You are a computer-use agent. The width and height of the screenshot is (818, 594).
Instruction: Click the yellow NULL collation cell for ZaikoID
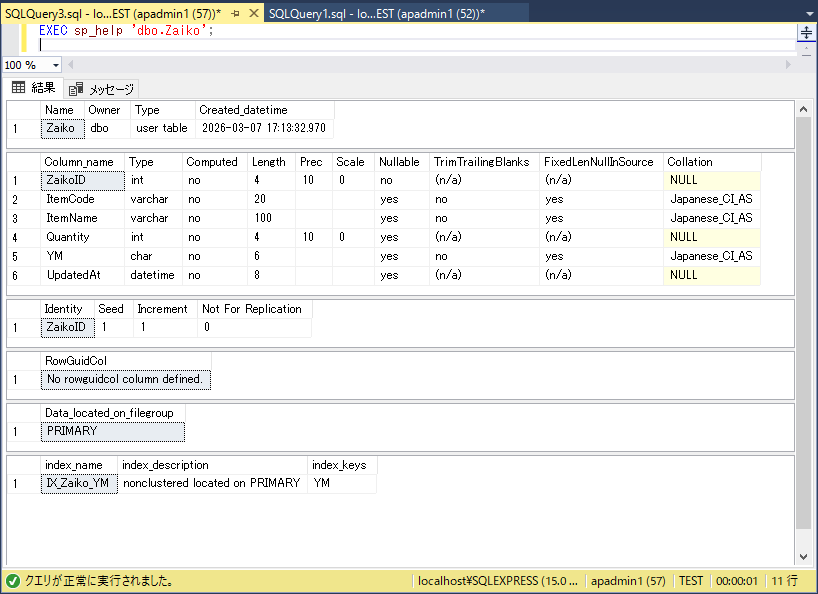click(x=711, y=181)
